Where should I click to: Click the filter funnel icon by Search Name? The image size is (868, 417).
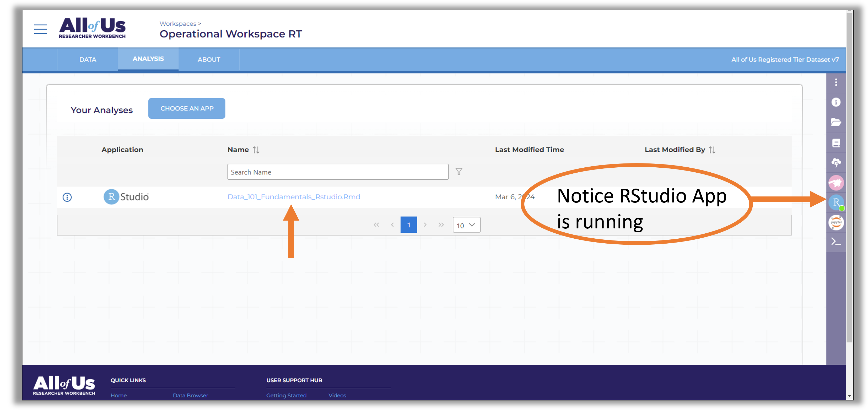coord(459,172)
